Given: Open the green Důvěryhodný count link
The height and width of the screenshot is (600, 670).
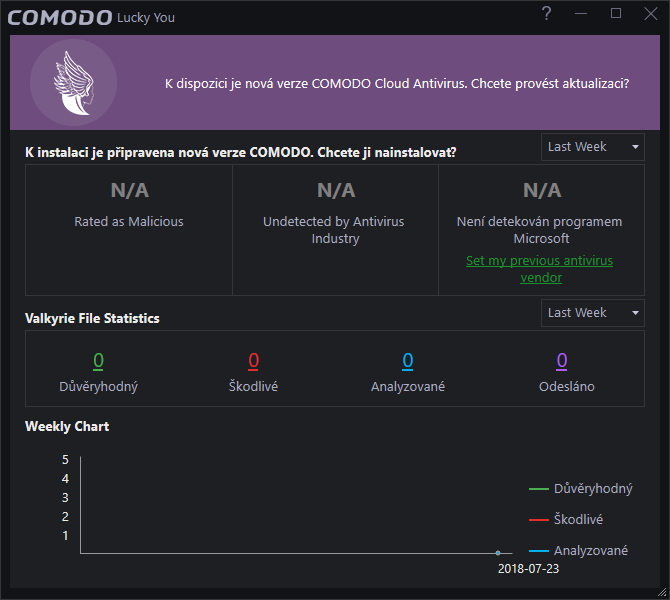Looking at the screenshot, I should 98,361.
